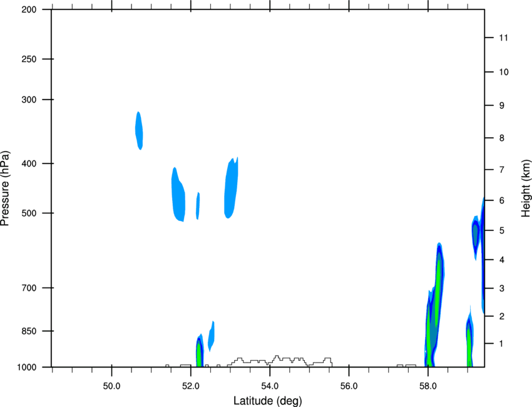Click the 50.0 latitude tick label
This screenshot has width=532, height=407.
point(111,386)
